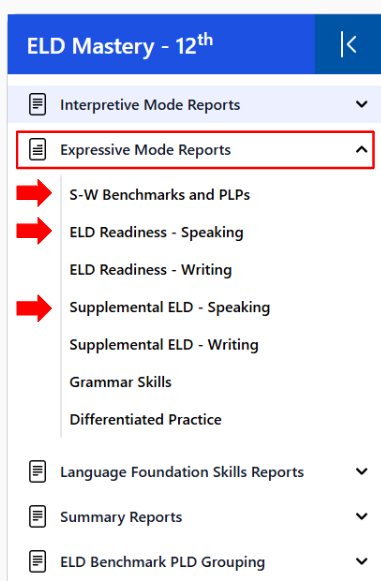Image resolution: width=381 pixels, height=581 pixels.
Task: Collapse the sidebar with the arrow icon
Action: click(348, 44)
